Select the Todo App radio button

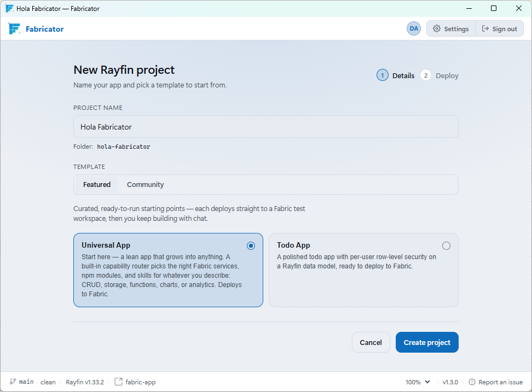click(446, 245)
